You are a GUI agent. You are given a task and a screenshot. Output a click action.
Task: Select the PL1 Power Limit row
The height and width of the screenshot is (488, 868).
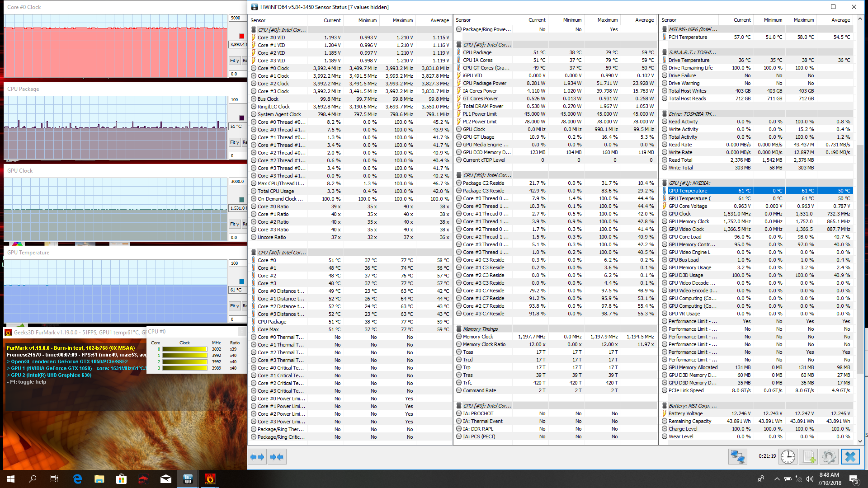pos(555,114)
